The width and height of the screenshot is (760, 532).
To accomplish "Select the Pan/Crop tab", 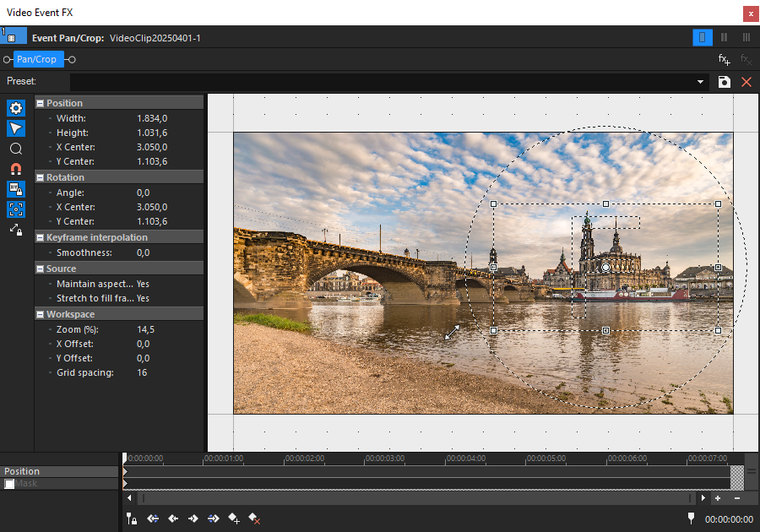I will coord(37,59).
